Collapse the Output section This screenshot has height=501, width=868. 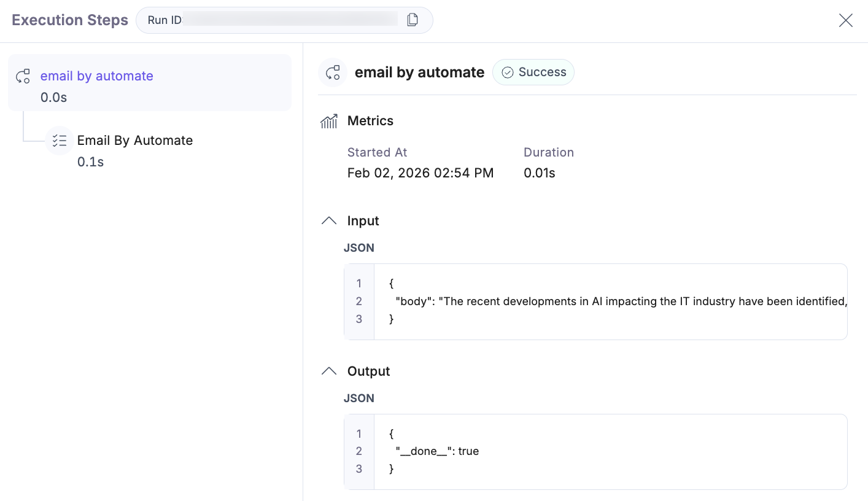pos(328,370)
